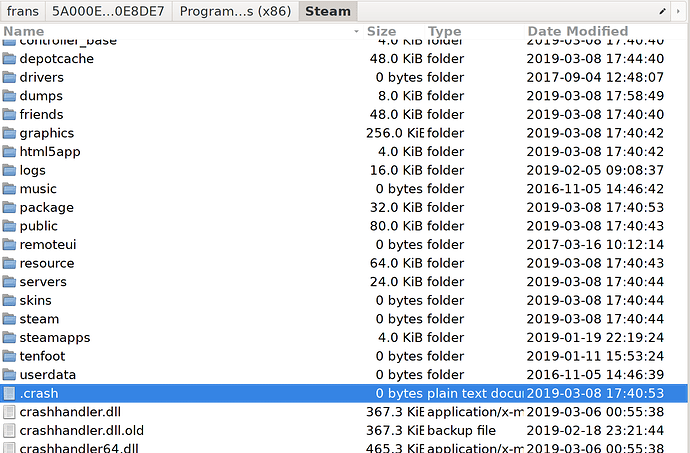690x453 pixels.
Task: Click the .crash file icon
Action: (x=9, y=393)
